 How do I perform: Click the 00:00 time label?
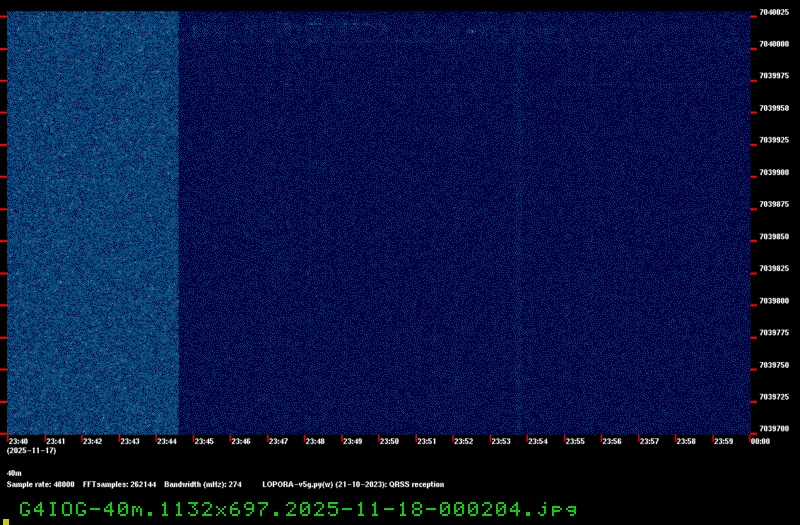click(759, 441)
